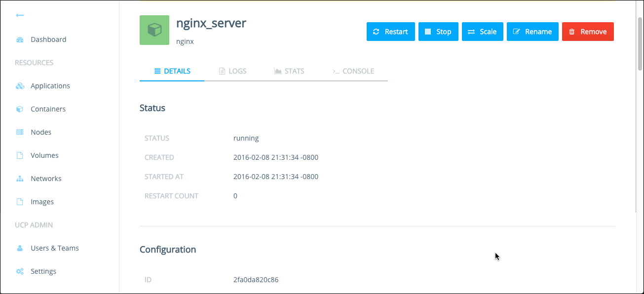Screen dimensions: 644x294
Task: Click the Settings gears icon
Action: [x=20, y=271]
